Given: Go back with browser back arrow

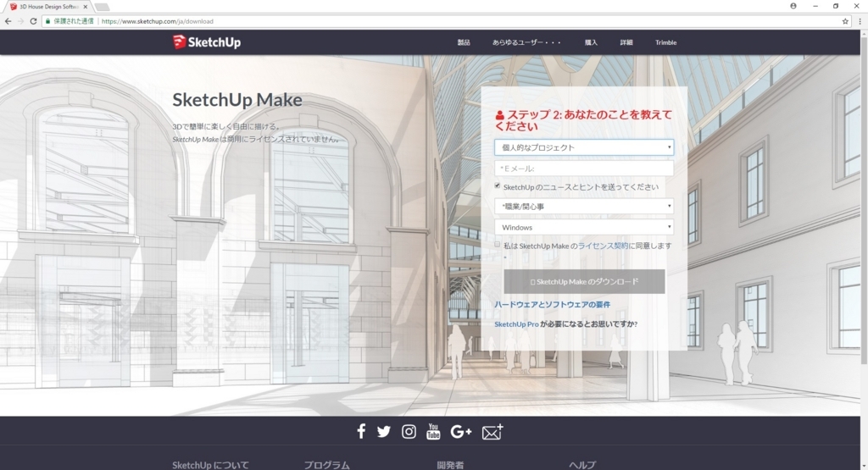Looking at the screenshot, I should 8,21.
